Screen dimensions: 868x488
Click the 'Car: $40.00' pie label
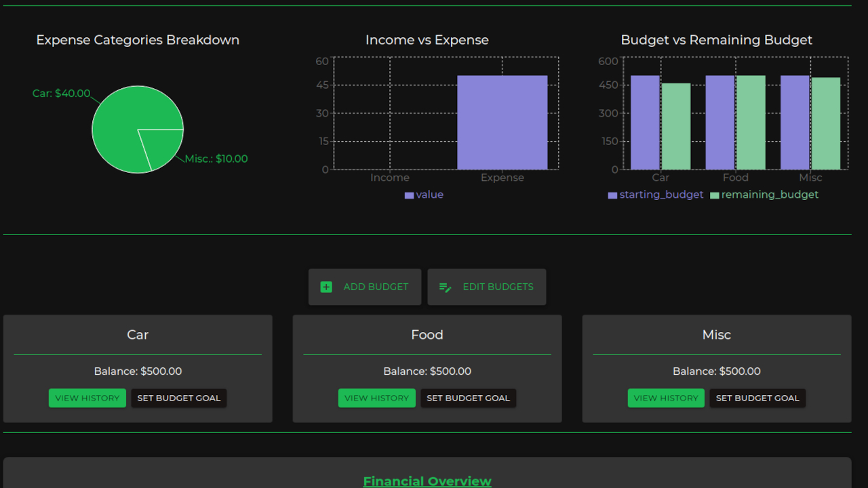coord(61,94)
